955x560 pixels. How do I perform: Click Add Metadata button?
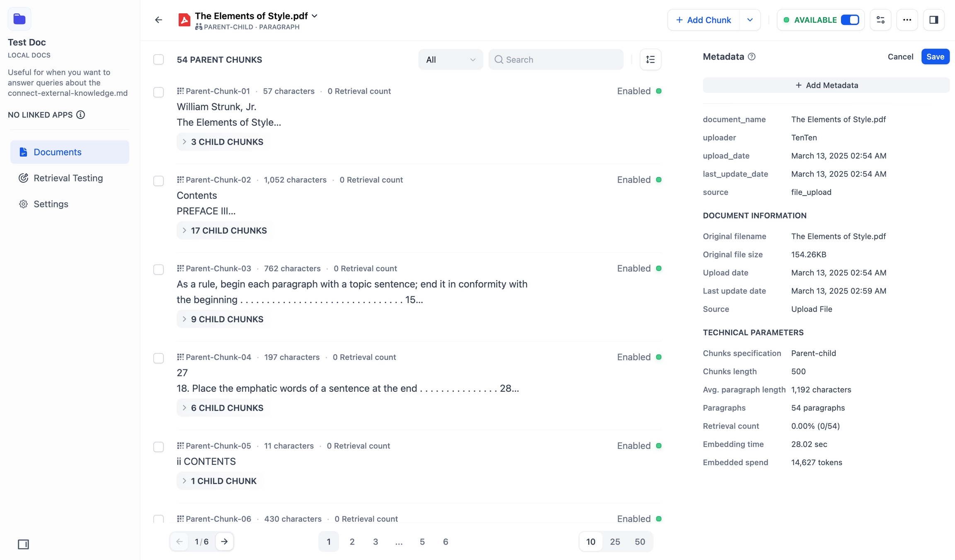click(x=826, y=85)
